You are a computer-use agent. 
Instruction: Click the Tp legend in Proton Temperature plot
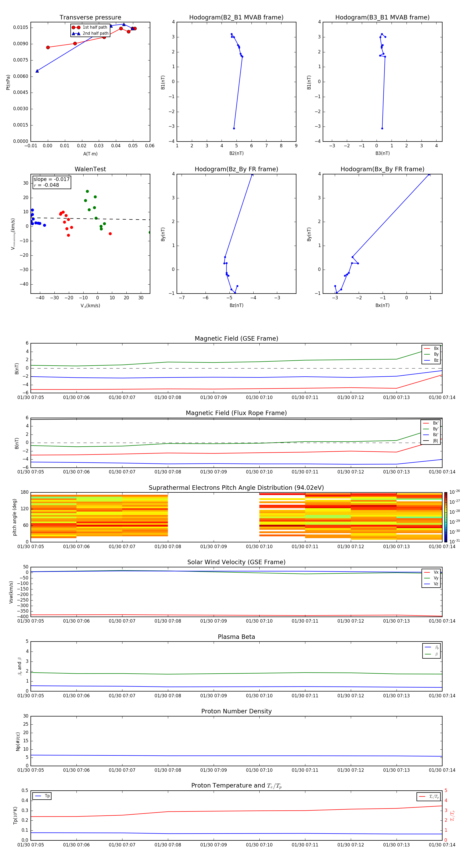tap(42, 796)
